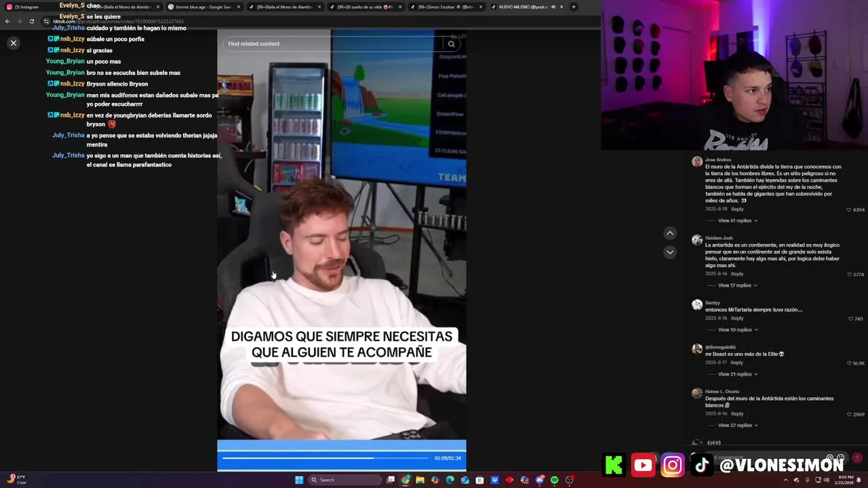Image resolution: width=868 pixels, height=488 pixels.
Task: Expand View 21 replies
Action: 738,374
